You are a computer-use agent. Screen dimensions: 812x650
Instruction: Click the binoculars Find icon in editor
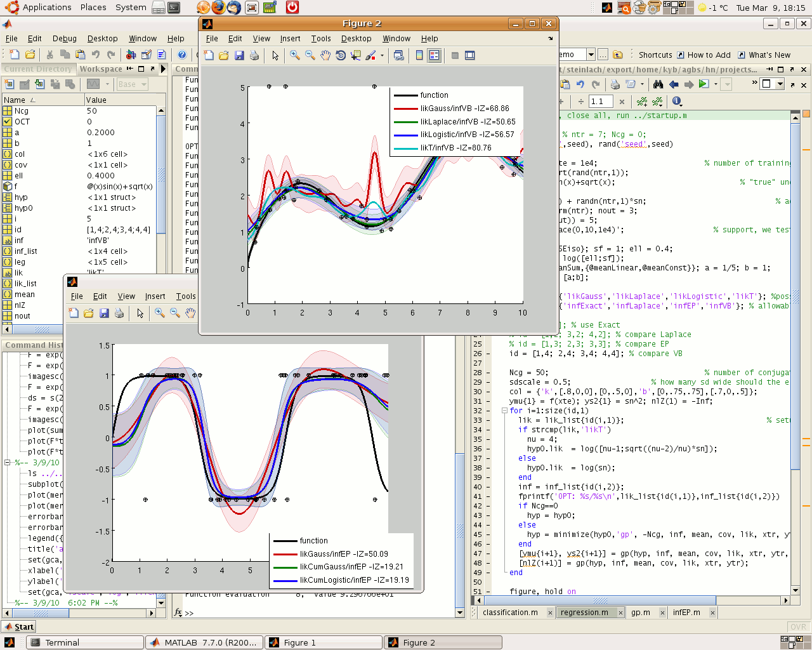pos(658,84)
